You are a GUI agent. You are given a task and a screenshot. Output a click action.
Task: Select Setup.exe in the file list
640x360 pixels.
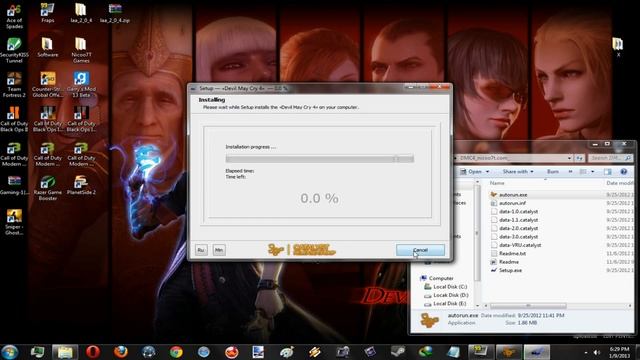tap(510, 271)
